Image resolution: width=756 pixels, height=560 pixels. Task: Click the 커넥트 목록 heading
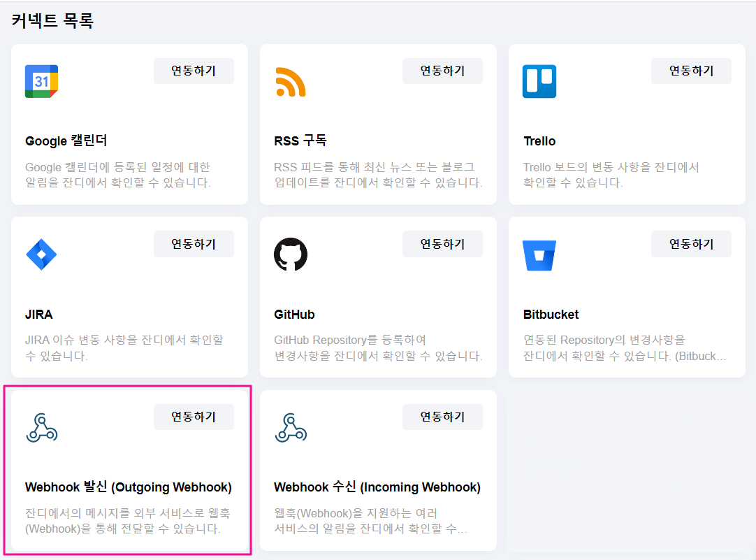[52, 21]
